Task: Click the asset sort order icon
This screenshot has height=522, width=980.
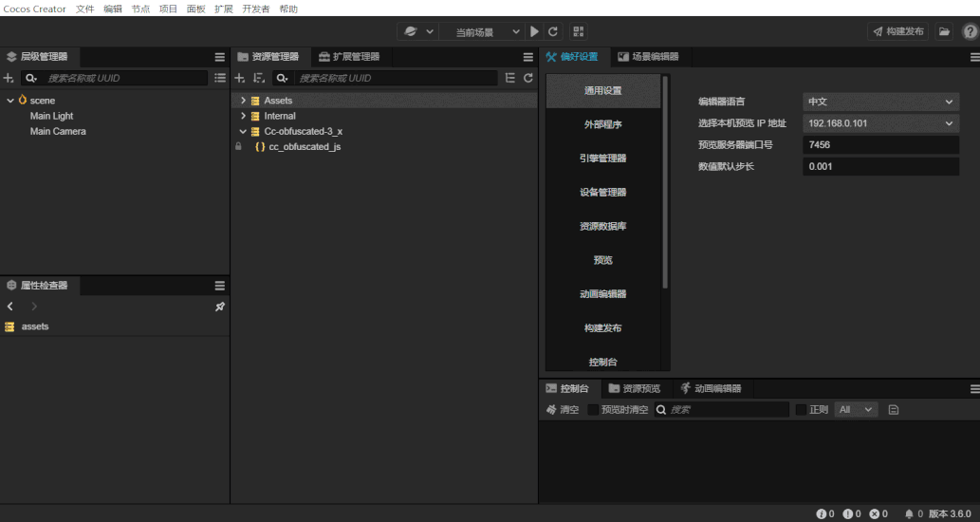Action: [259, 78]
